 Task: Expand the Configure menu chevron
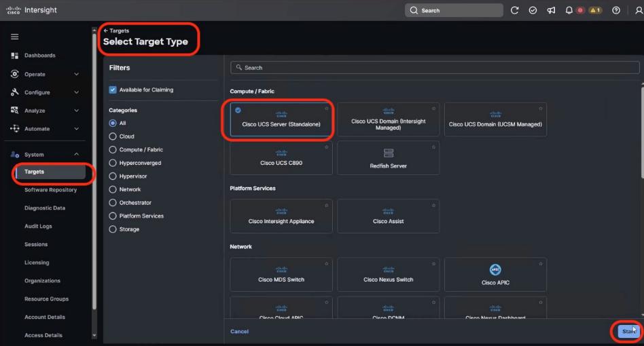click(76, 92)
